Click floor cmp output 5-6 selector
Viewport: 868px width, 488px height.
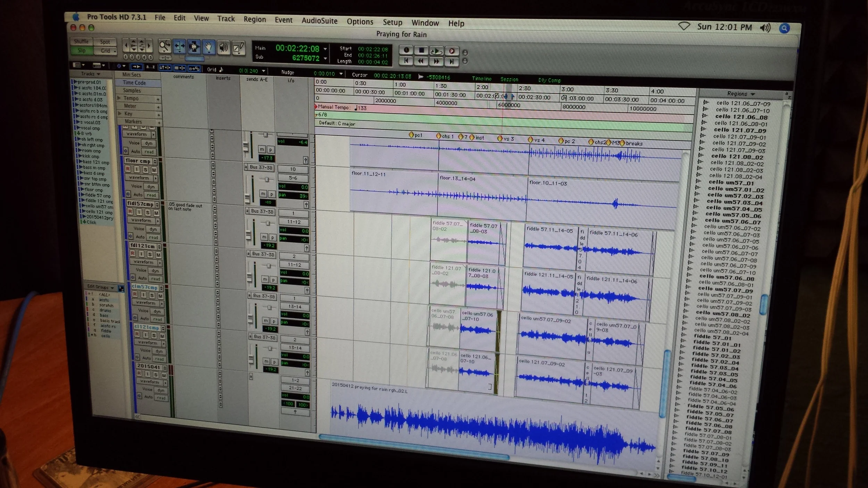(293, 178)
